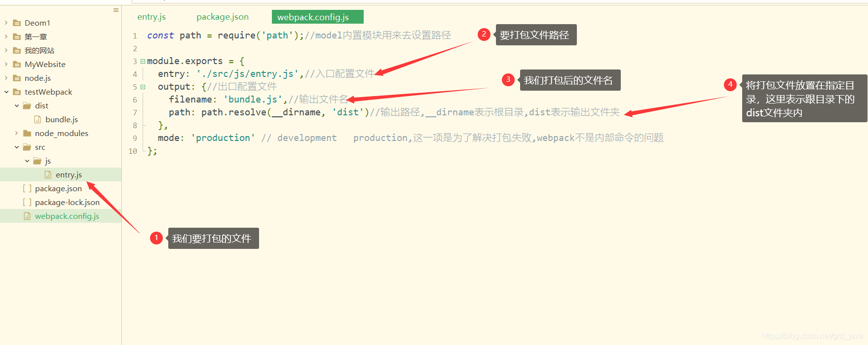Image resolution: width=868 pixels, height=345 pixels.
Task: Click the 第一章 folder icon
Action: [17, 36]
